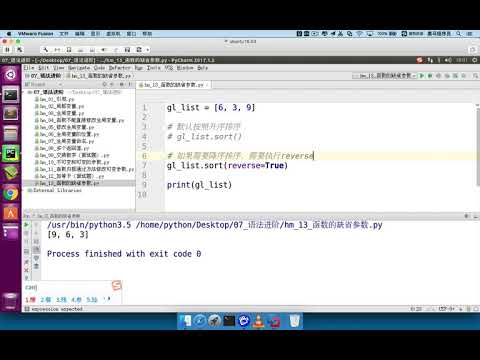Open Ubuntu Software from launcher
Viewport: 480px width, 360px height.
click(11, 213)
